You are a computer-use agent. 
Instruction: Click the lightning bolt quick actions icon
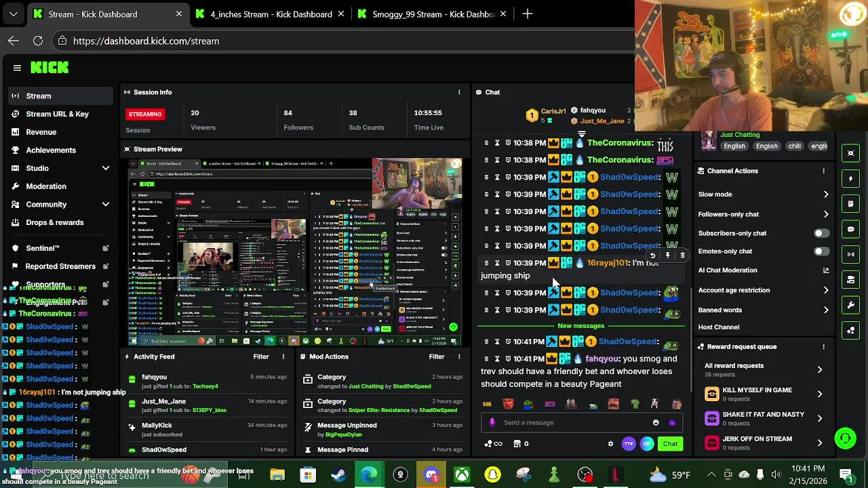click(x=851, y=178)
